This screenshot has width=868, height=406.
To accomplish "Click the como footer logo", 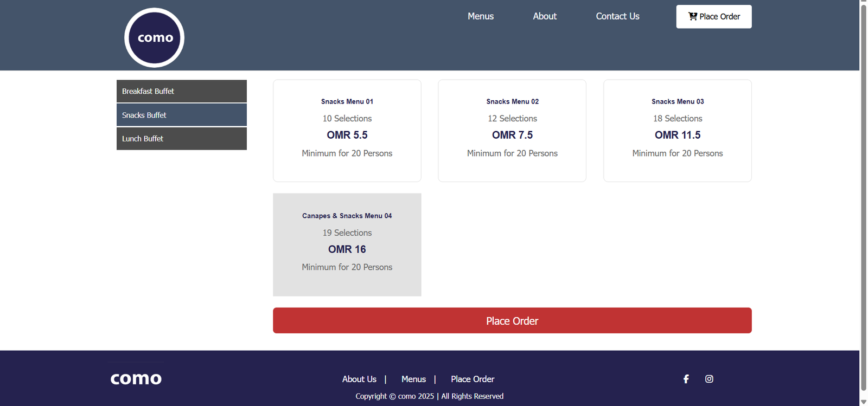I will click(x=136, y=378).
